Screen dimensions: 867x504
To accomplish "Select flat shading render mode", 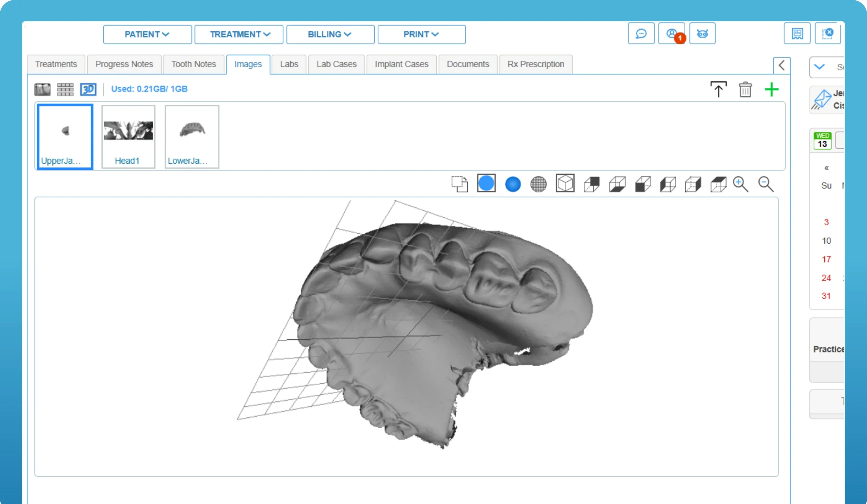I will (x=486, y=183).
